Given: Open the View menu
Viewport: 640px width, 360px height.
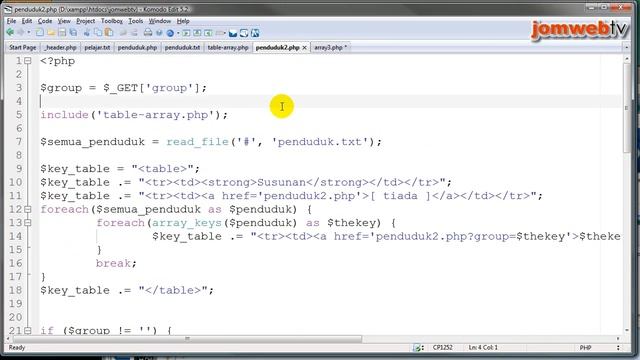Looking at the screenshot, I should (x=64, y=21).
